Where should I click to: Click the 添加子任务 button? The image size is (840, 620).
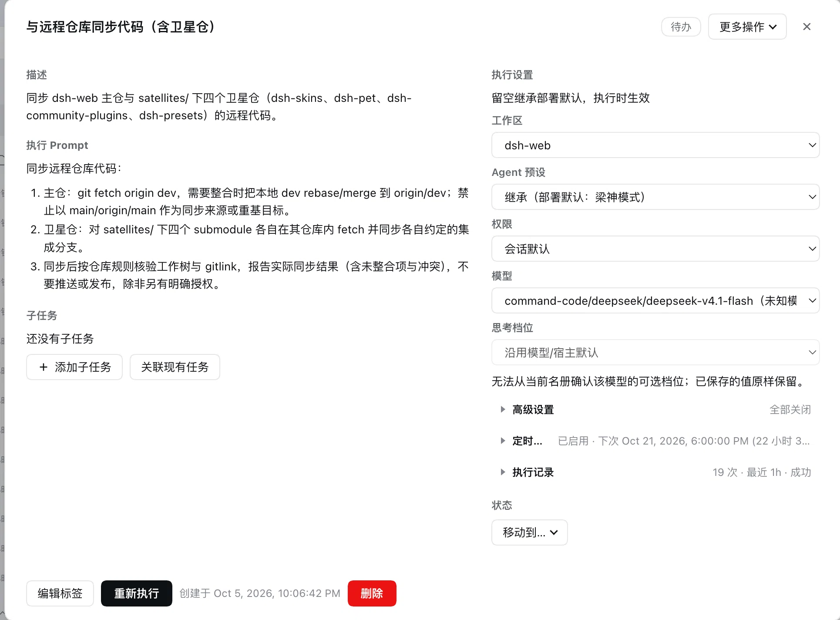point(74,367)
